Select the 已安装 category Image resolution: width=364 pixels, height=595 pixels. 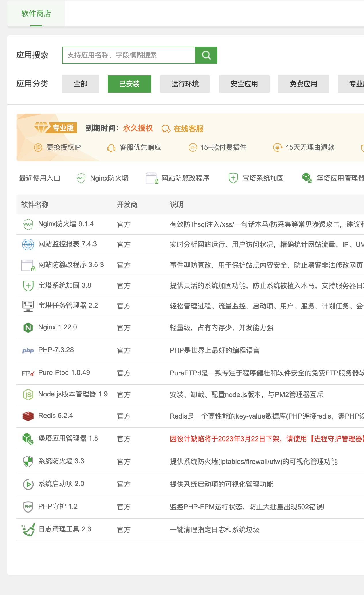(x=129, y=84)
